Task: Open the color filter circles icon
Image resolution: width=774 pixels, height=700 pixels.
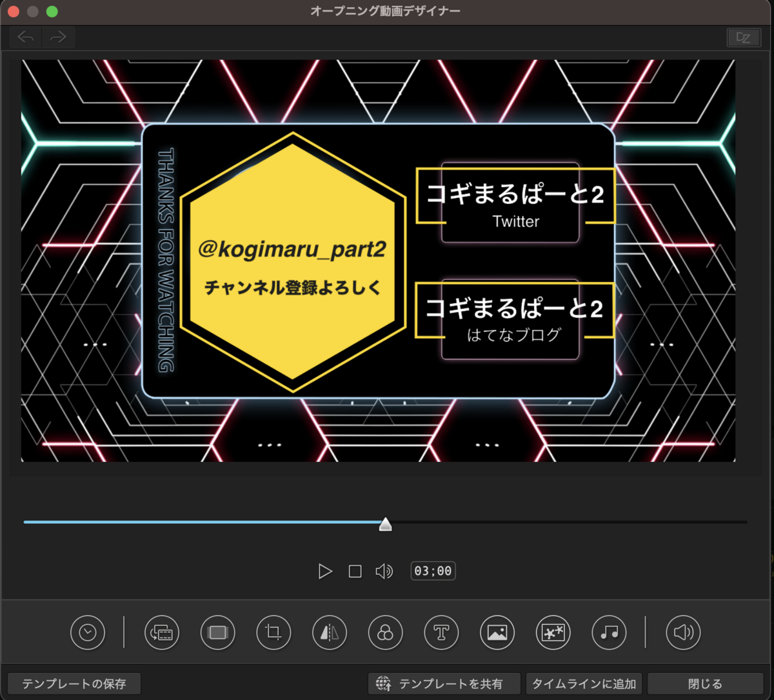Action: (385, 632)
